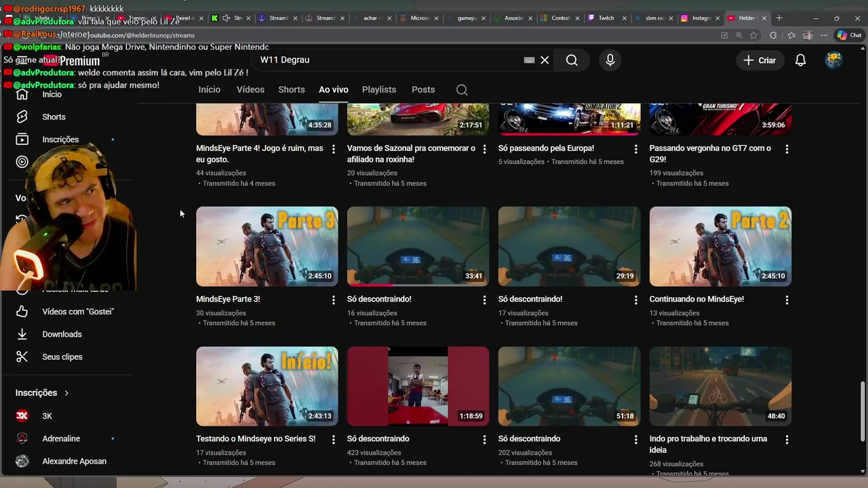Viewport: 868px width, 488px height.
Task: Open the browser favorites list icon
Action: coord(791,35)
